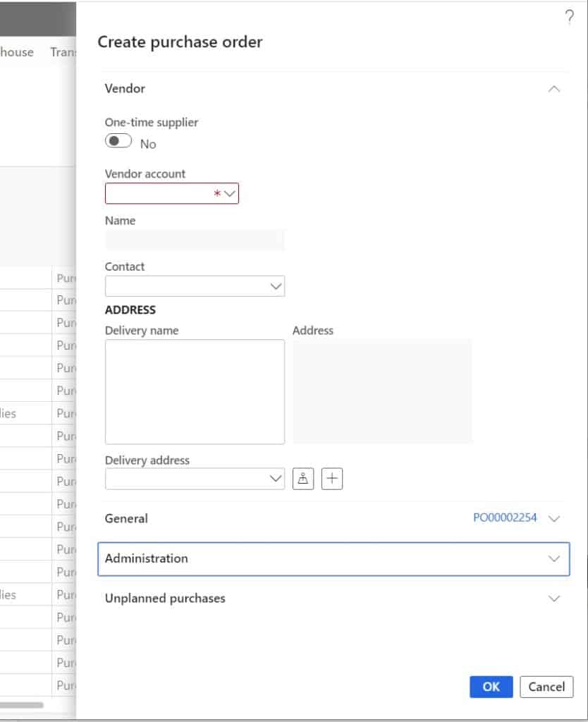Open the Delivery address dropdown
Image resolution: width=588 pixels, height=722 pixels.
[276, 479]
